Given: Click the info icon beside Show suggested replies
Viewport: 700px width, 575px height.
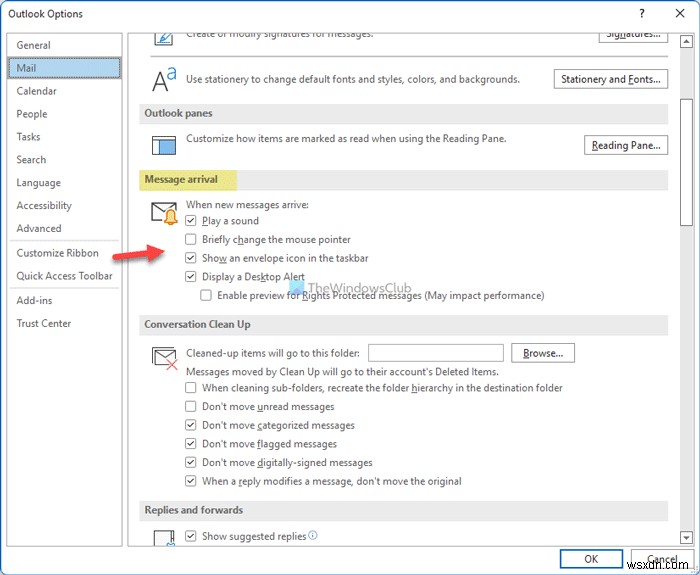Looking at the screenshot, I should point(313,535).
